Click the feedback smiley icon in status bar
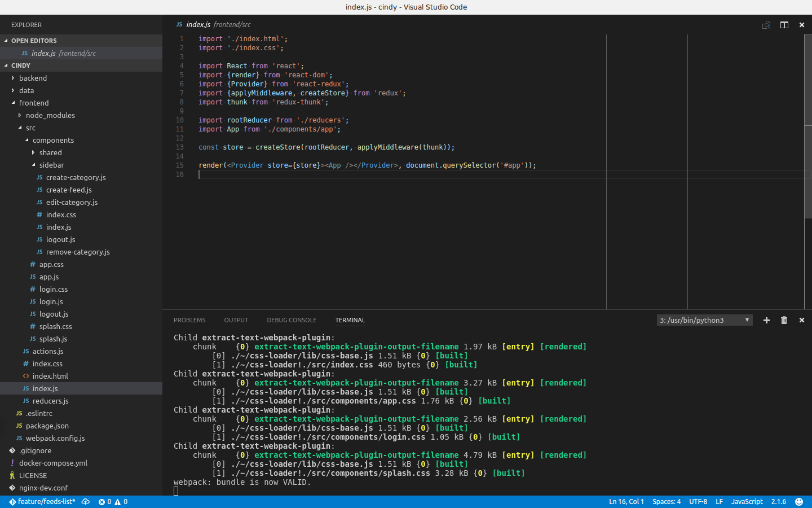This screenshot has width=812, height=508. click(x=799, y=502)
